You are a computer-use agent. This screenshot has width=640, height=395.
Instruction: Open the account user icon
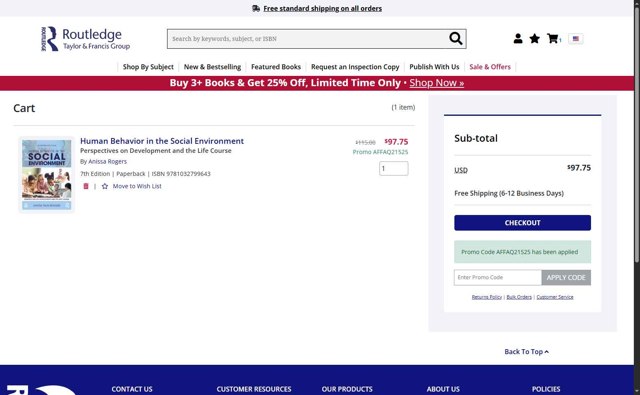518,38
